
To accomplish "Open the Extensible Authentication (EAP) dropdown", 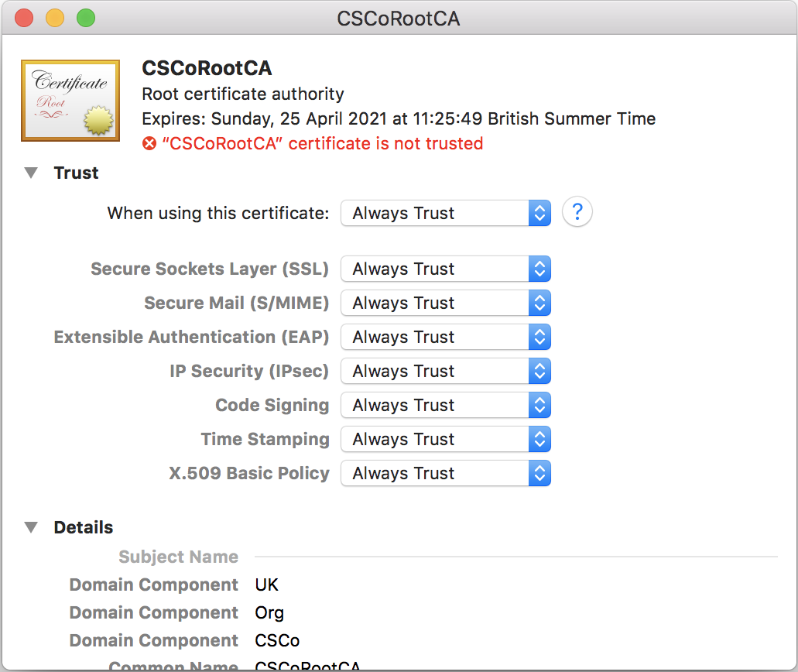I will (445, 337).
